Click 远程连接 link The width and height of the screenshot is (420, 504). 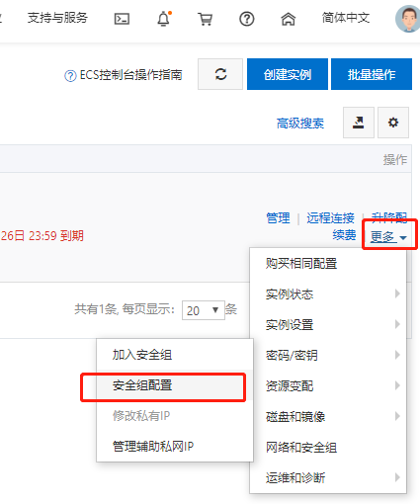click(x=330, y=218)
